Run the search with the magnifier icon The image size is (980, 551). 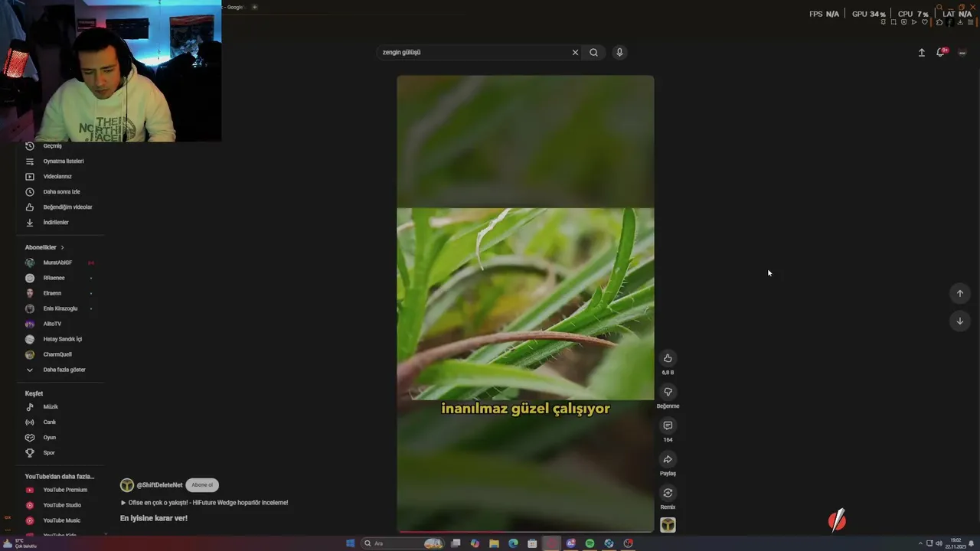click(x=593, y=53)
